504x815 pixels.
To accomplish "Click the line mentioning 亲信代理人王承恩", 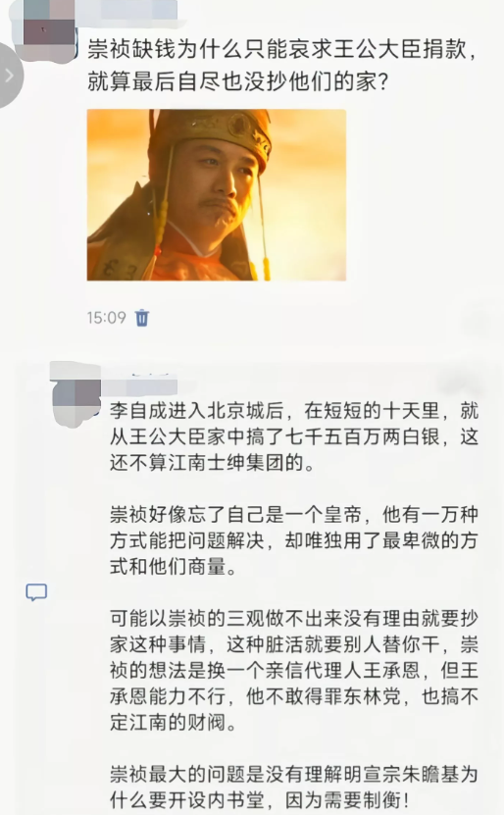I will [x=293, y=671].
